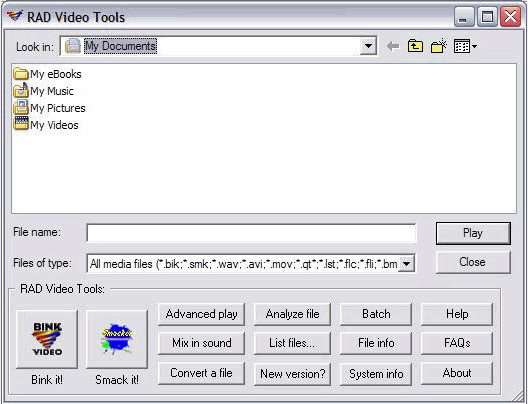Close the window with the red X
Viewport: 528px width, 404px height.
pos(510,17)
